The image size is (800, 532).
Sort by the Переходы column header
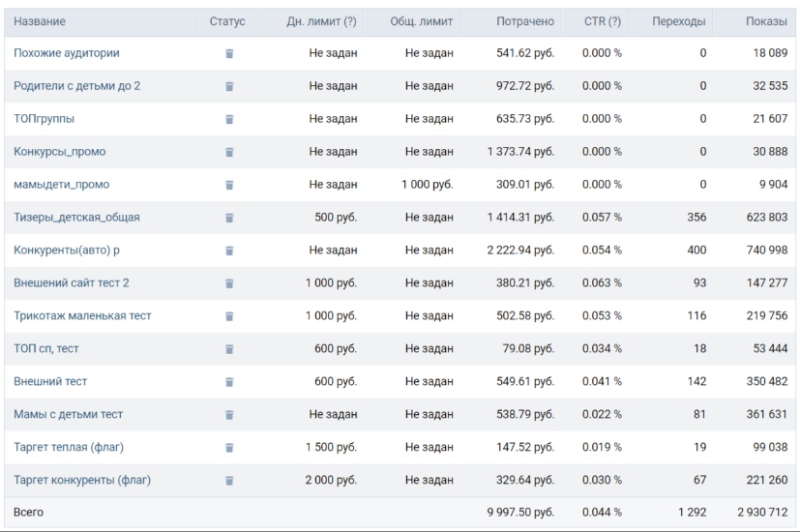pos(678,21)
